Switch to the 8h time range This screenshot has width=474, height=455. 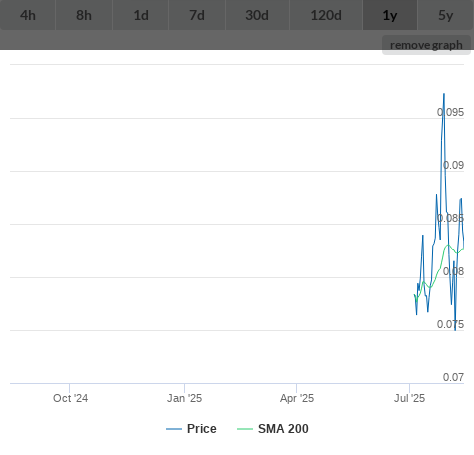point(84,15)
